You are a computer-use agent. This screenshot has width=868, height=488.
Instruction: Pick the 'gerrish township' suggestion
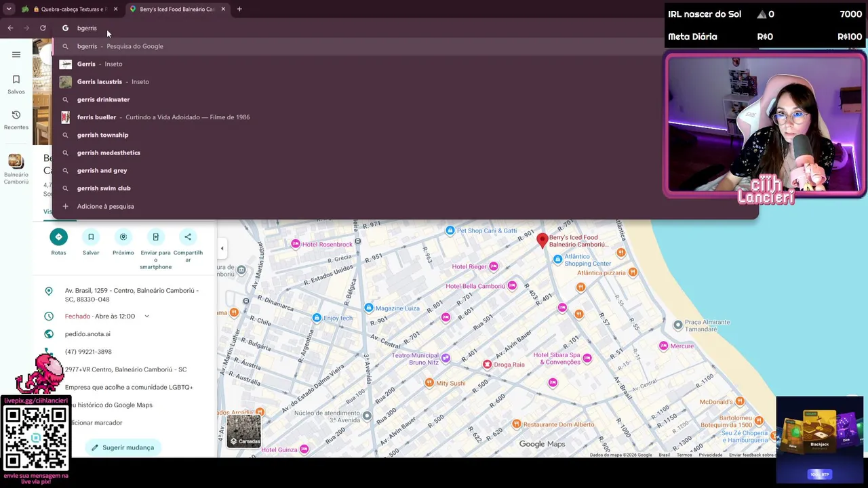[x=405, y=135]
